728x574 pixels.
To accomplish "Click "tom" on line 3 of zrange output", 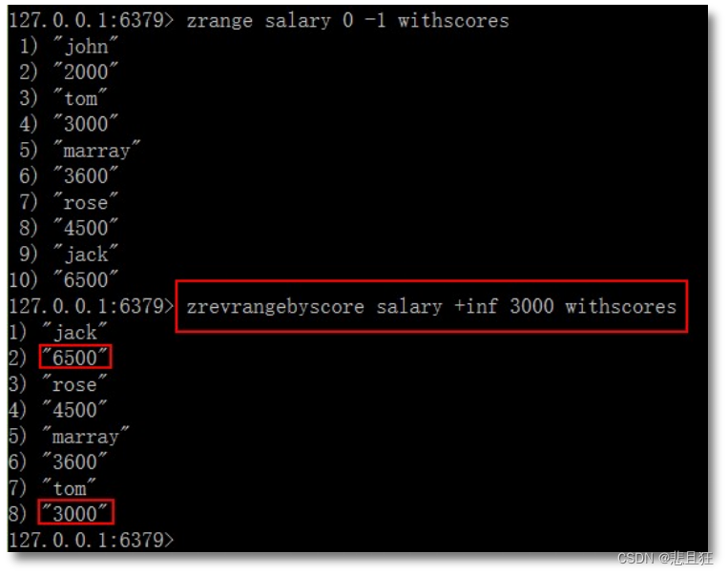I will click(80, 97).
